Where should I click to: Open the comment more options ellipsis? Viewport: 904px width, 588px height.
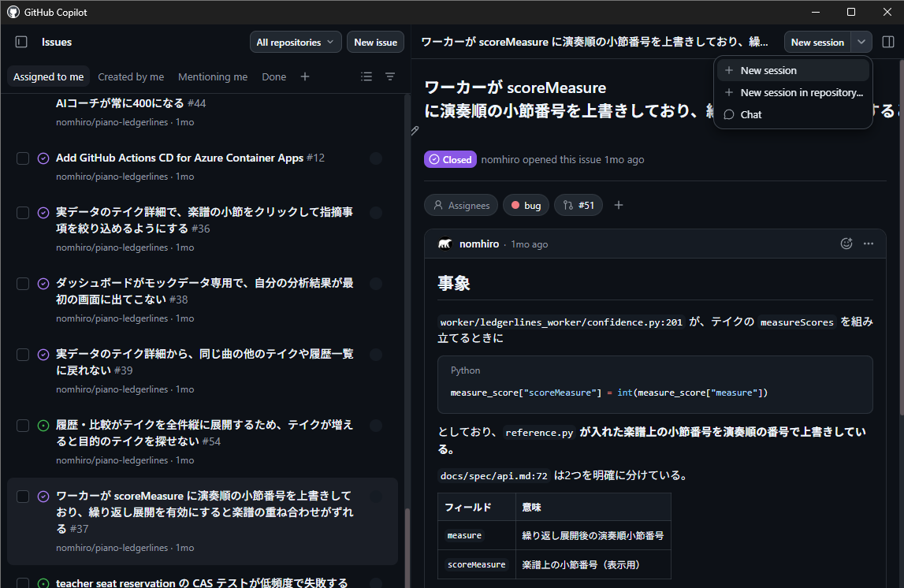[869, 244]
